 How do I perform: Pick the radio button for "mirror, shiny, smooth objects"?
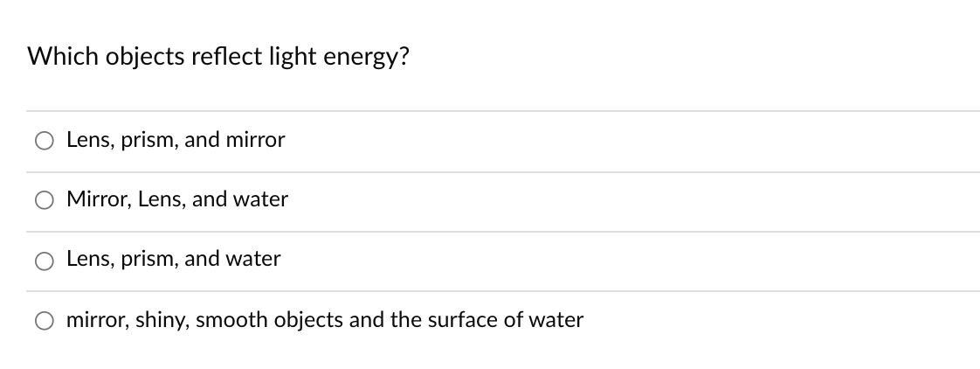pyautogui.click(x=45, y=320)
